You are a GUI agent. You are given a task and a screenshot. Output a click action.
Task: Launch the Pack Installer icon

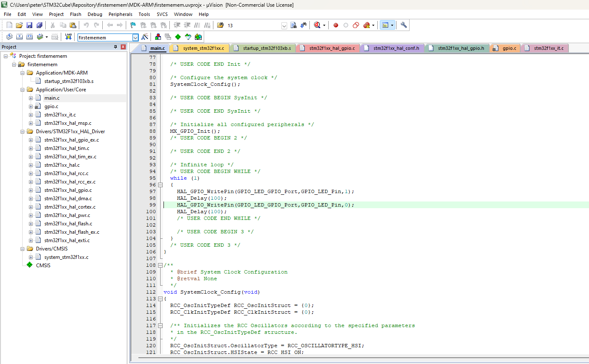tap(198, 37)
